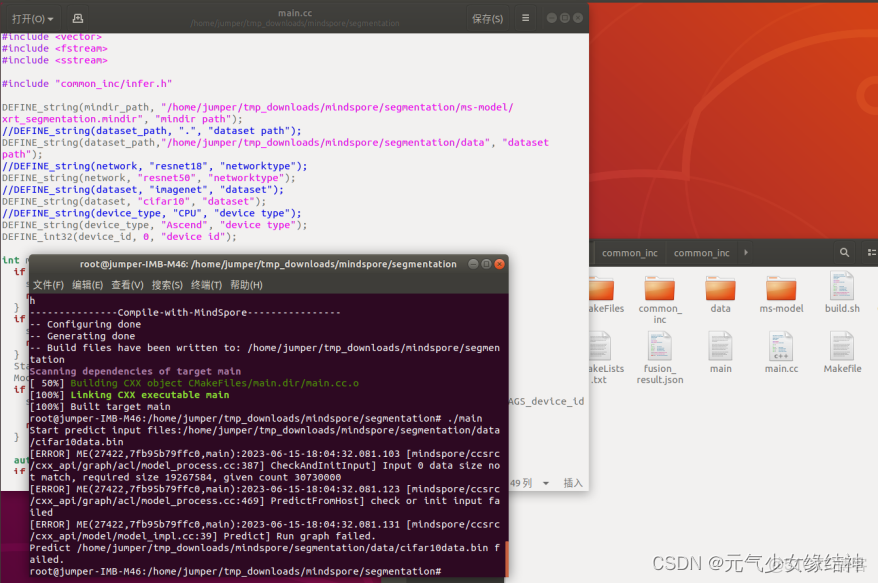Open the 帮助(H) terminal menu
The width and height of the screenshot is (878, 583).
(246, 284)
